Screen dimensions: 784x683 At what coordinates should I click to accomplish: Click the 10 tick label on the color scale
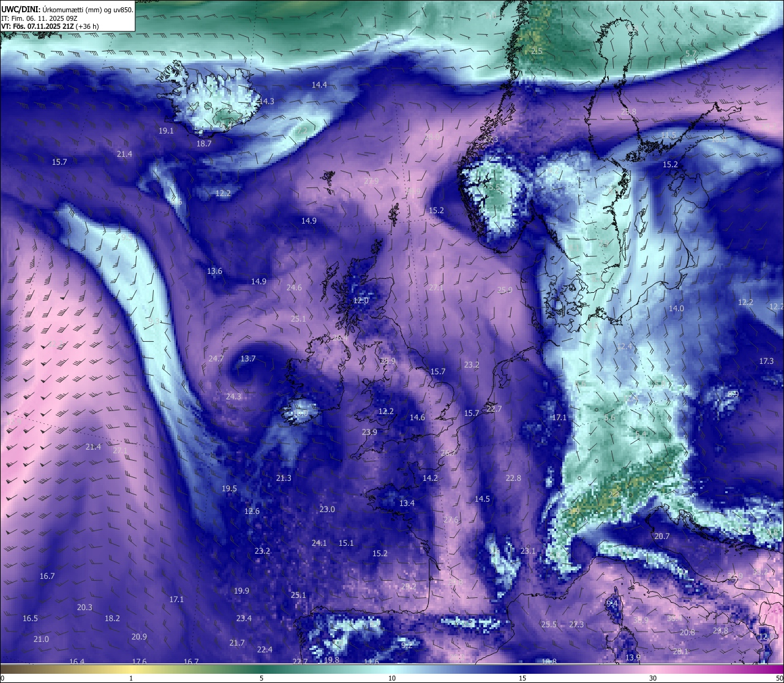[392, 678]
